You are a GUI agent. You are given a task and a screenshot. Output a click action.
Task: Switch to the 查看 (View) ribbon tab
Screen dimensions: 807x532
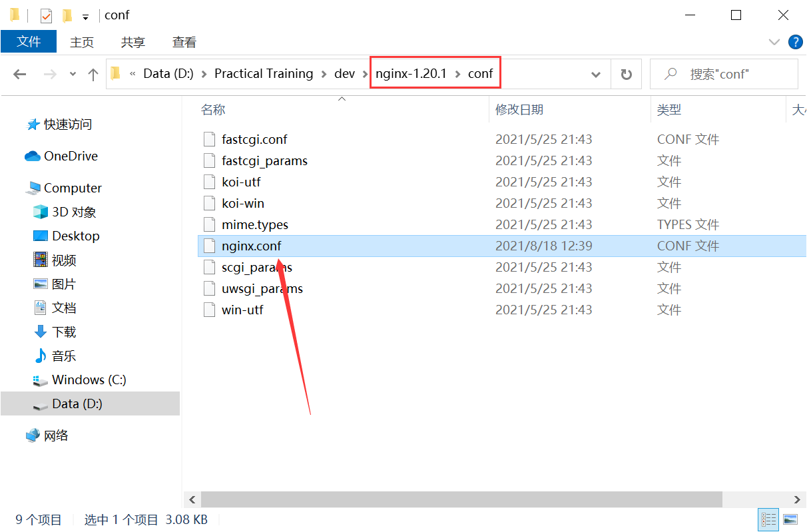coord(184,42)
